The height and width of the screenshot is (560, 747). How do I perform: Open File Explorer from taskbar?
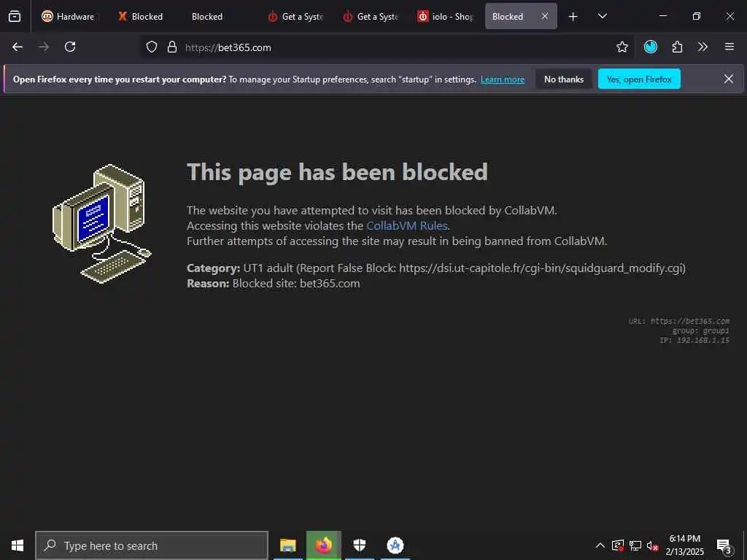pos(287,545)
